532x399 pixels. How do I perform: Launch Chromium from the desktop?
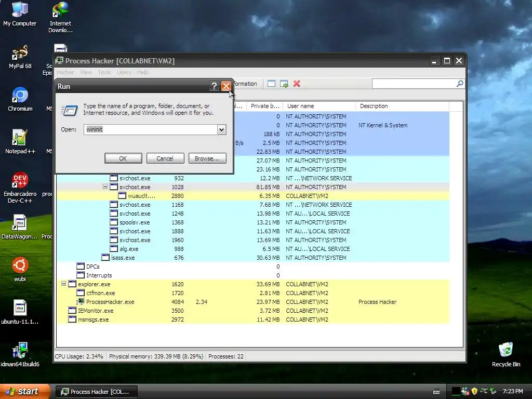20,99
